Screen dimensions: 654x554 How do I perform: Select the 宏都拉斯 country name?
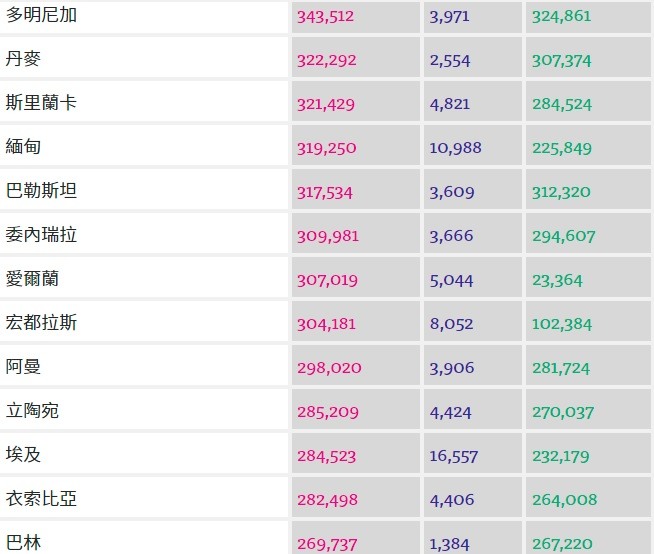pyautogui.click(x=41, y=322)
